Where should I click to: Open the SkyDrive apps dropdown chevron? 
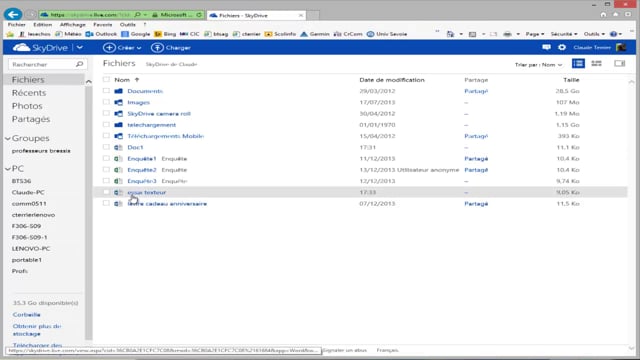pos(80,48)
